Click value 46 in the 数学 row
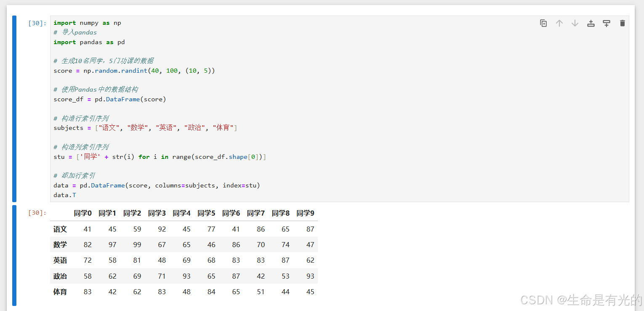This screenshot has height=311, width=644. point(211,245)
